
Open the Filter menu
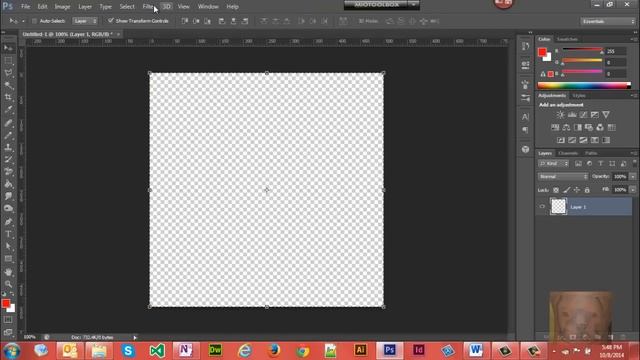pyautogui.click(x=148, y=7)
